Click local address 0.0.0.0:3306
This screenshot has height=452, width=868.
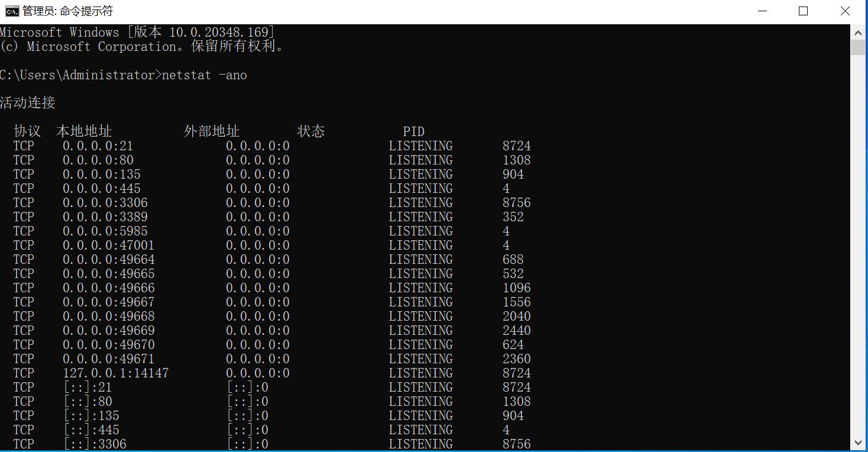105,202
